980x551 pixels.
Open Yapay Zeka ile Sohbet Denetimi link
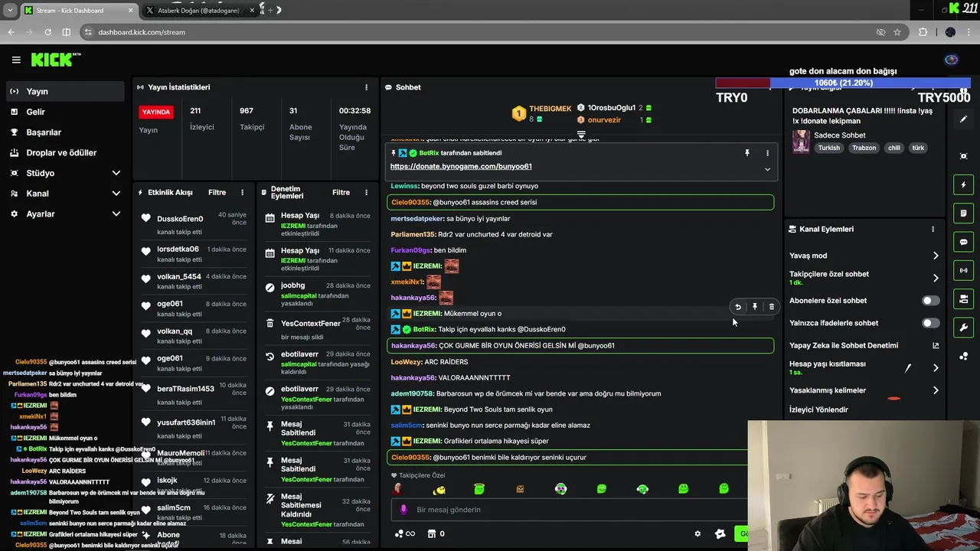click(x=864, y=345)
